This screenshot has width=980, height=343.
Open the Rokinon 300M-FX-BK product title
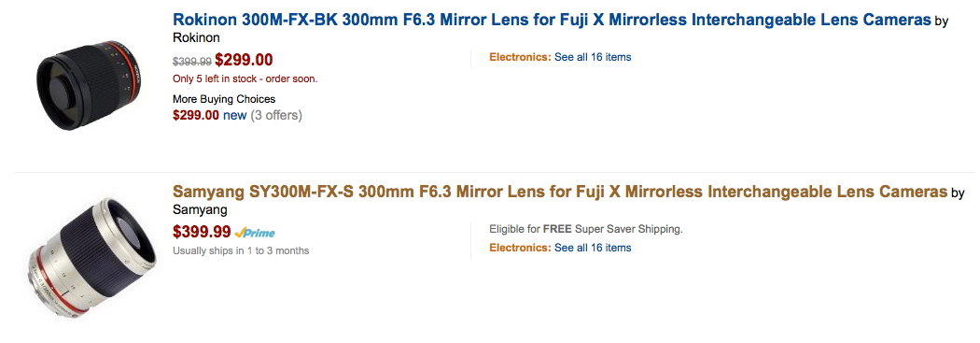552,20
